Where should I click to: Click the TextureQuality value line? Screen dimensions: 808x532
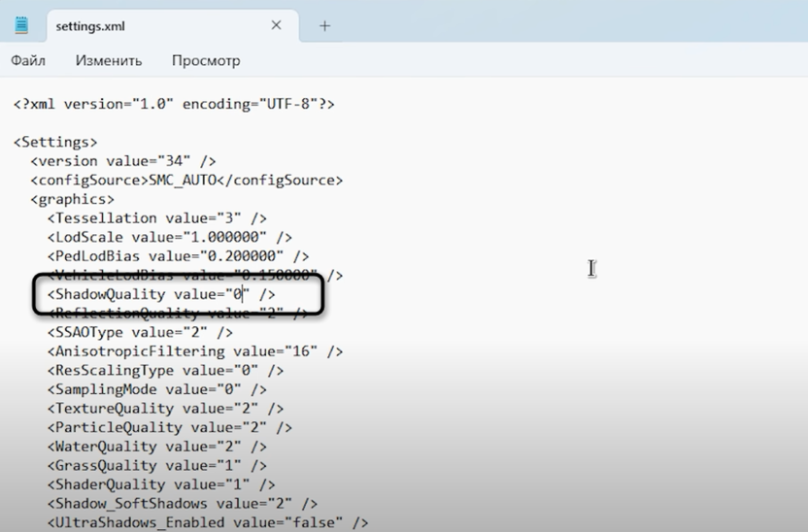pyautogui.click(x=165, y=409)
